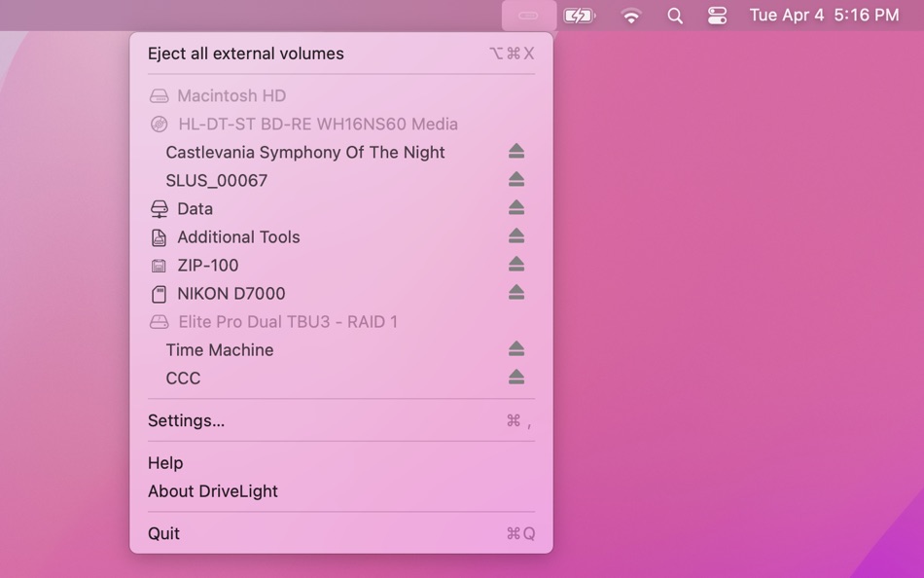
Task: Eject the NIKON D7000 card
Action: coord(516,293)
